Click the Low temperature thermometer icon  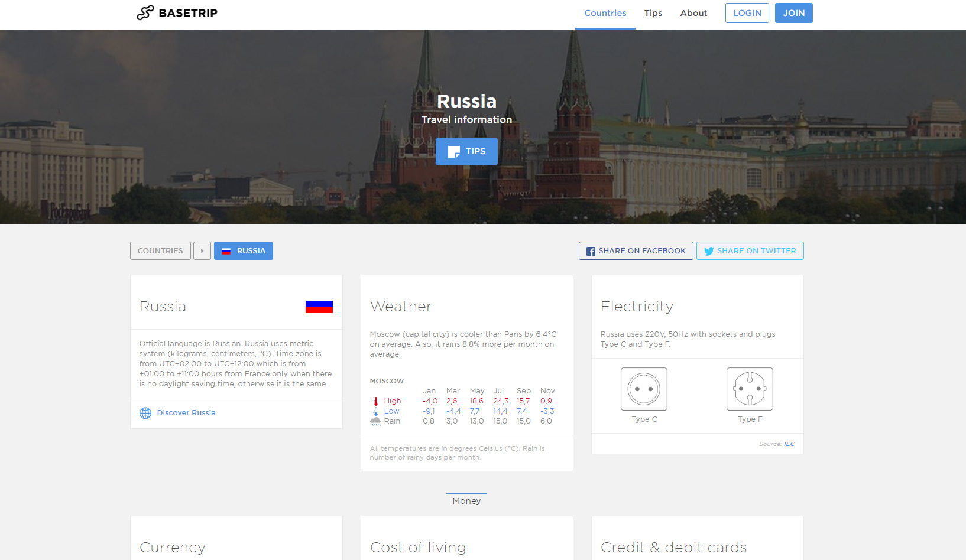375,411
